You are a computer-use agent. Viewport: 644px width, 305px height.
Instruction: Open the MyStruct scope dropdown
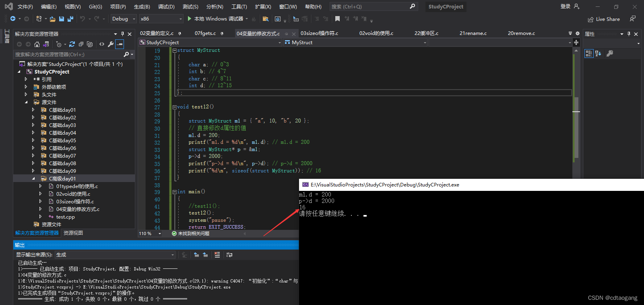point(355,43)
